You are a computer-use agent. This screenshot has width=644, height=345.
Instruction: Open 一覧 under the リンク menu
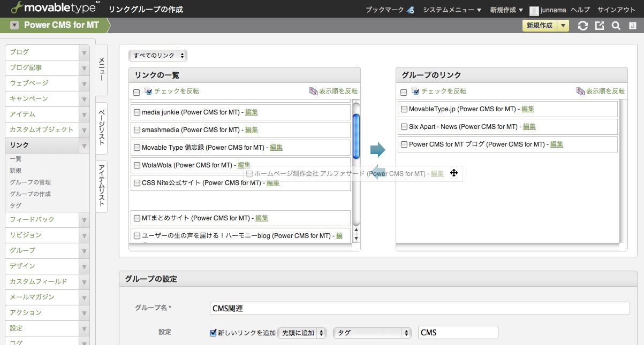point(16,159)
